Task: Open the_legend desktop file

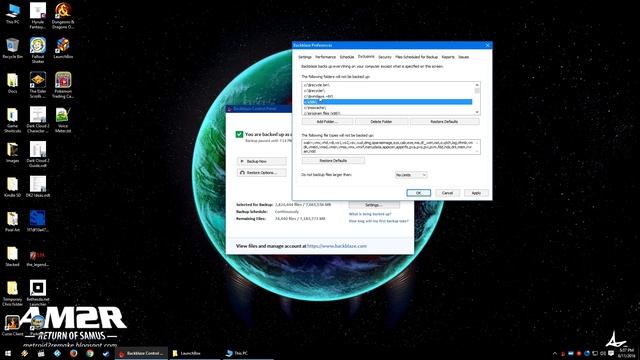Action: click(38, 258)
